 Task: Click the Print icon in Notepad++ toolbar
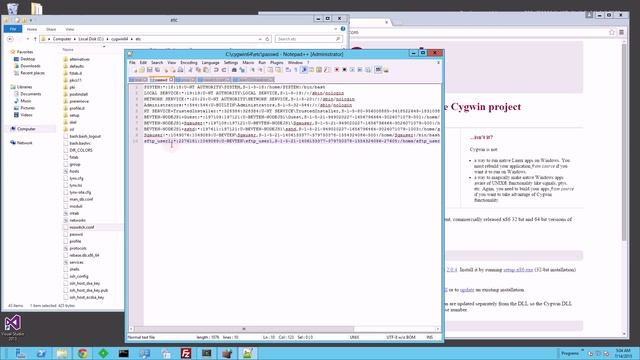tap(180, 70)
